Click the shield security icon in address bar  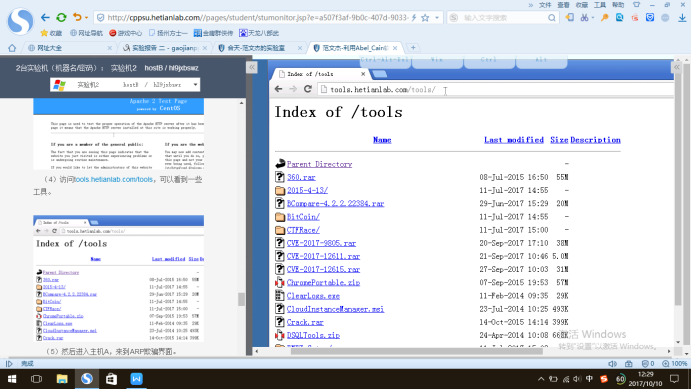(101, 18)
